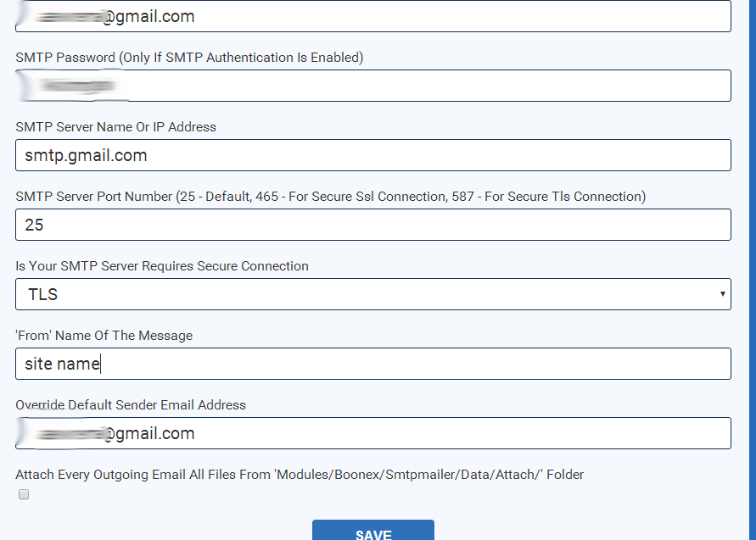Focus the Override Default Sender Email field

pyautogui.click(x=373, y=433)
